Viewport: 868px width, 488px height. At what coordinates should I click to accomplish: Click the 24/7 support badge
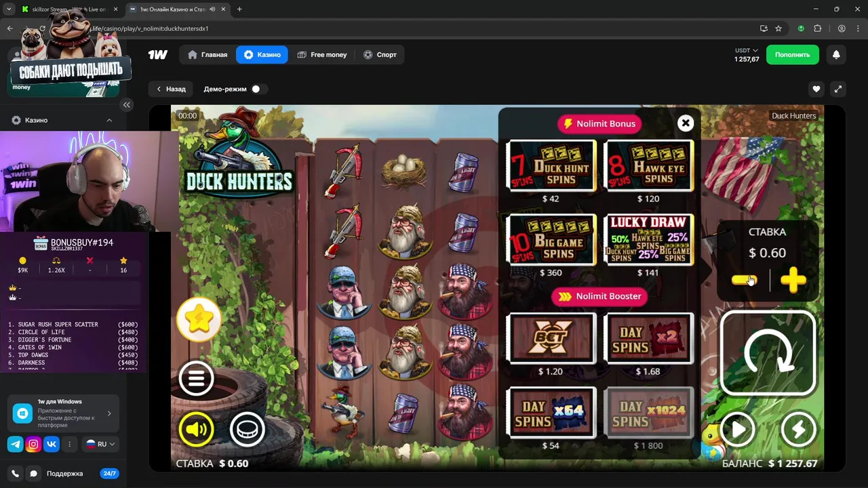(109, 474)
